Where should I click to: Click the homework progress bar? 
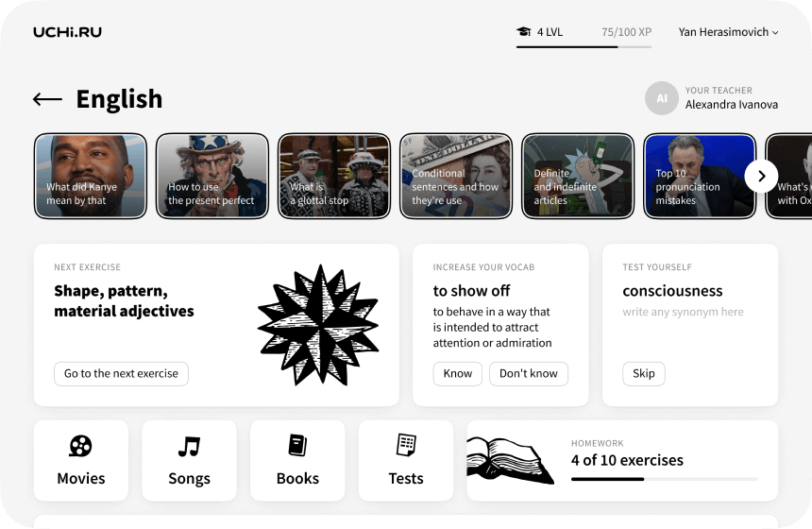[665, 479]
